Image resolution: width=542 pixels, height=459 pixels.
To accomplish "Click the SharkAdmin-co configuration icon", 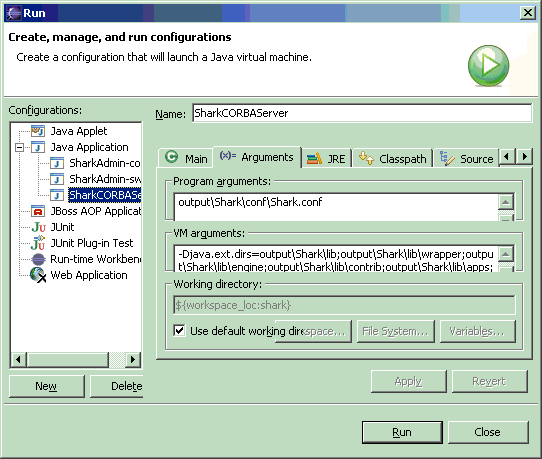I will pyautogui.click(x=57, y=163).
